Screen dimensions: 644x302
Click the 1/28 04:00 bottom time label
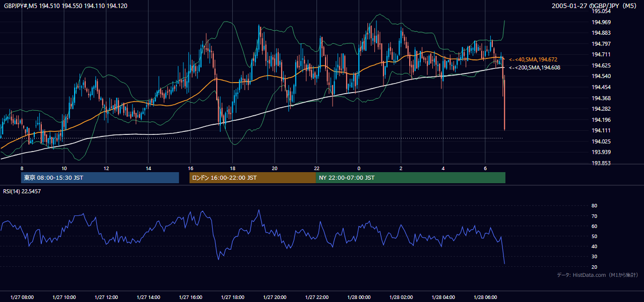(443, 297)
